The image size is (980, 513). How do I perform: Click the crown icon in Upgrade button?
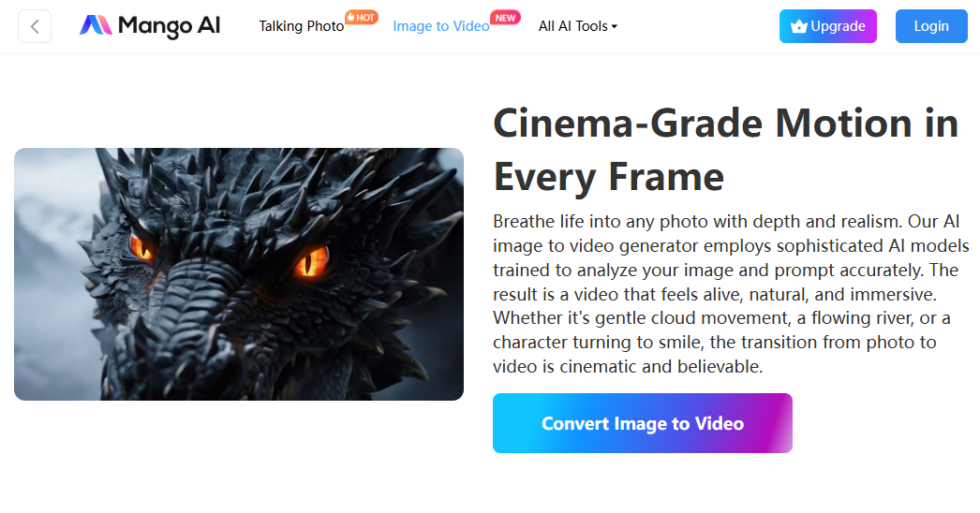tap(799, 26)
